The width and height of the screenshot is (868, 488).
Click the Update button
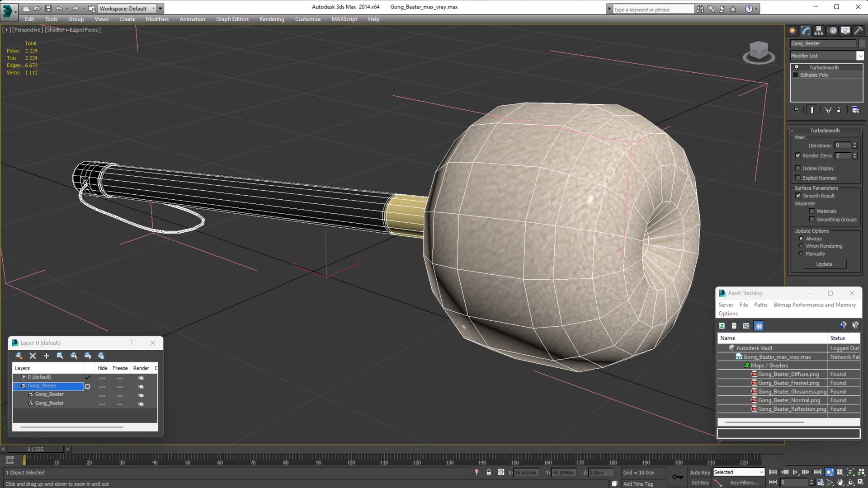point(824,264)
